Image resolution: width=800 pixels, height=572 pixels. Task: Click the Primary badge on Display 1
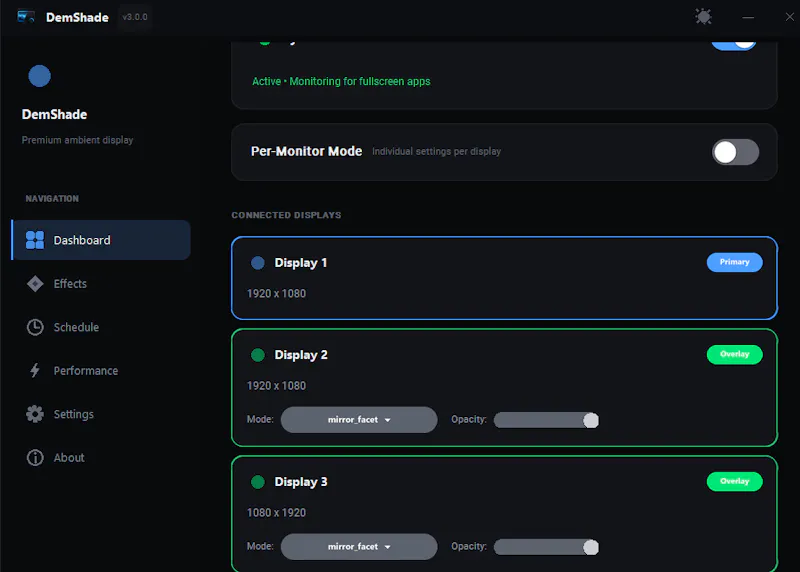[x=734, y=262]
